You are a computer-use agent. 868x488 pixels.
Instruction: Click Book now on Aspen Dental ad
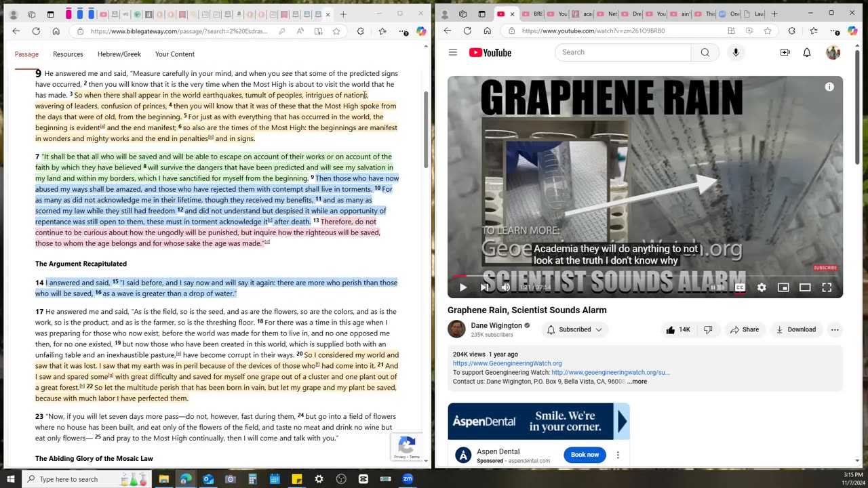tap(585, 455)
